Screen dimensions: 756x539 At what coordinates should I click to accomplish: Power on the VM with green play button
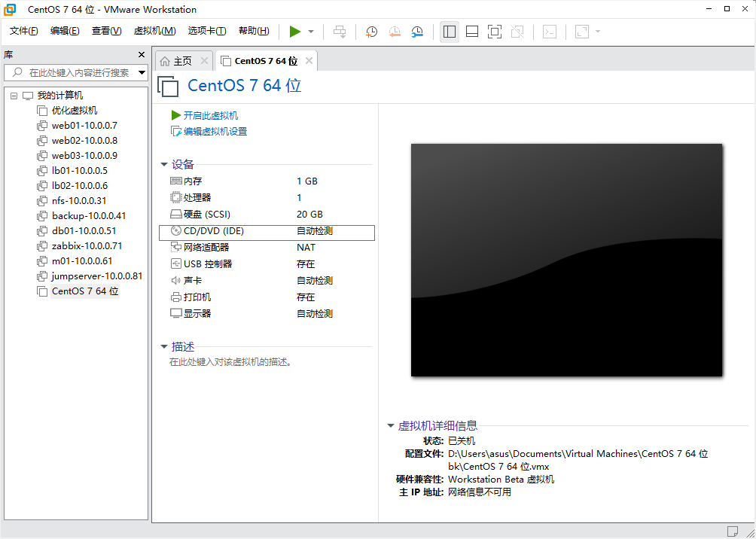pos(295,32)
